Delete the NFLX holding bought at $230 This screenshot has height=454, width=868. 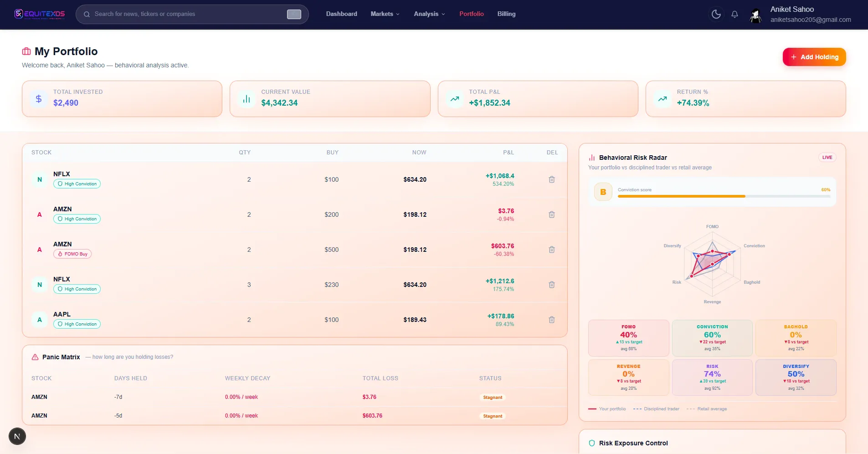point(552,285)
